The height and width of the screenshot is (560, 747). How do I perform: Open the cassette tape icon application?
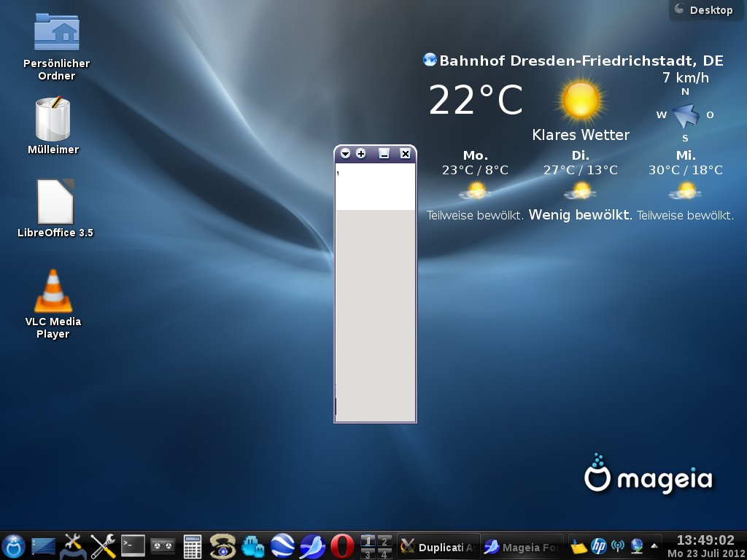point(163,545)
